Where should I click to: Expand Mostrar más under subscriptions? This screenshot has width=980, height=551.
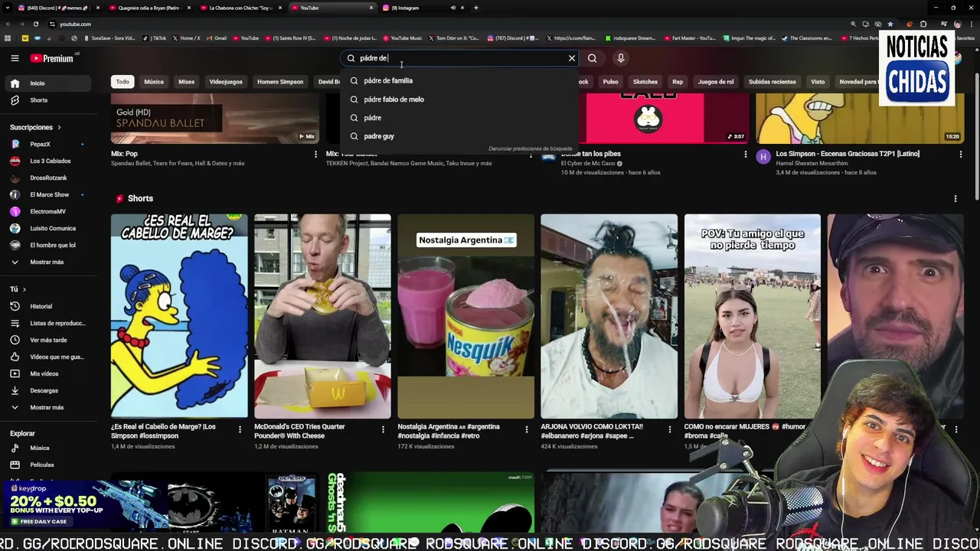tap(50, 262)
